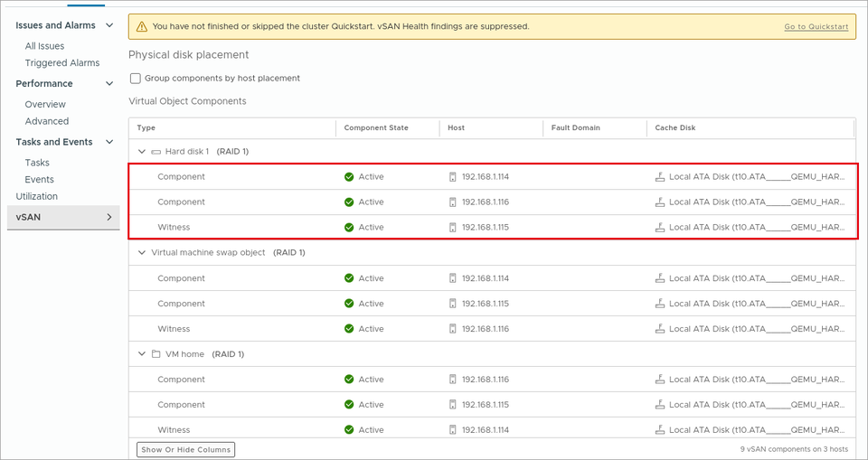Click cache disk icon in Hard disk 1 192.168.1.116 row
868x460 pixels.
click(660, 202)
